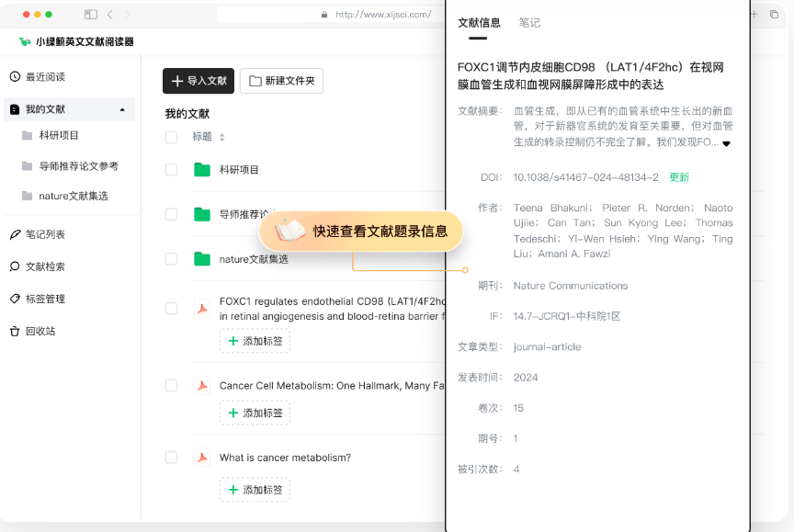Click the PDF icon beside the FOXC1 paper

click(x=202, y=311)
